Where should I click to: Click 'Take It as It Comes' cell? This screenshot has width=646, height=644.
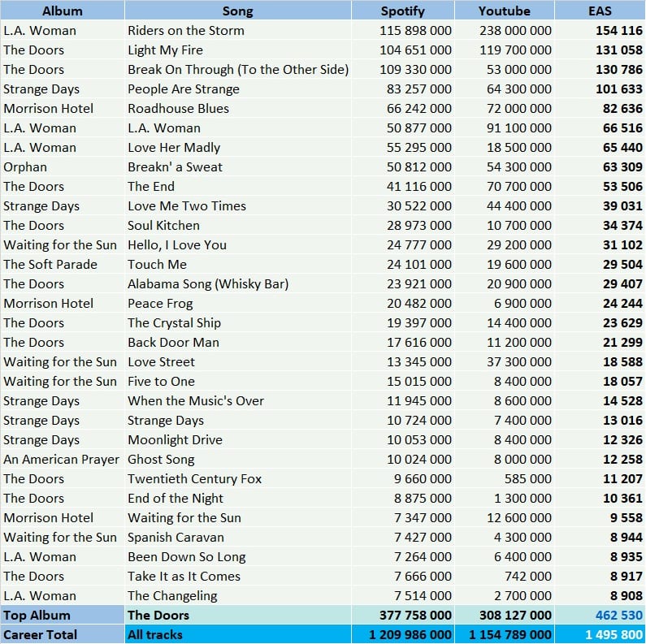pos(238,576)
